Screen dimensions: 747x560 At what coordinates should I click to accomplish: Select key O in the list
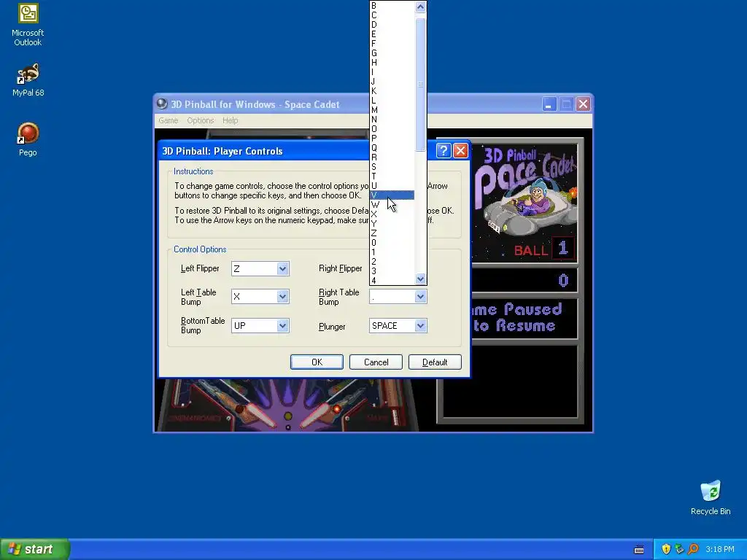(x=392, y=129)
